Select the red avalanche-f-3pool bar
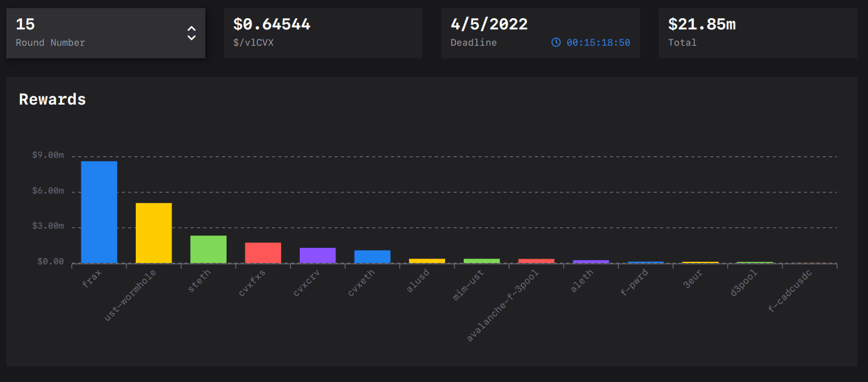This screenshot has width=868, height=382. (x=536, y=261)
